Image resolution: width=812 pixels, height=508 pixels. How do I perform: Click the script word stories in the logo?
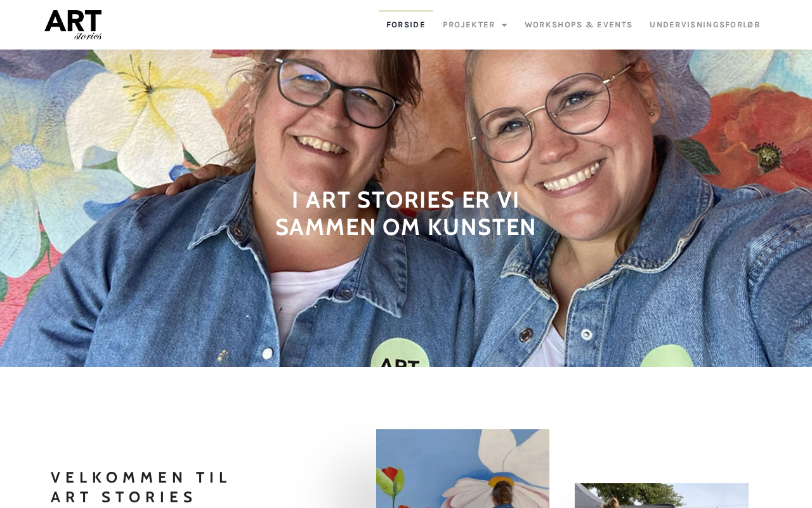click(88, 36)
